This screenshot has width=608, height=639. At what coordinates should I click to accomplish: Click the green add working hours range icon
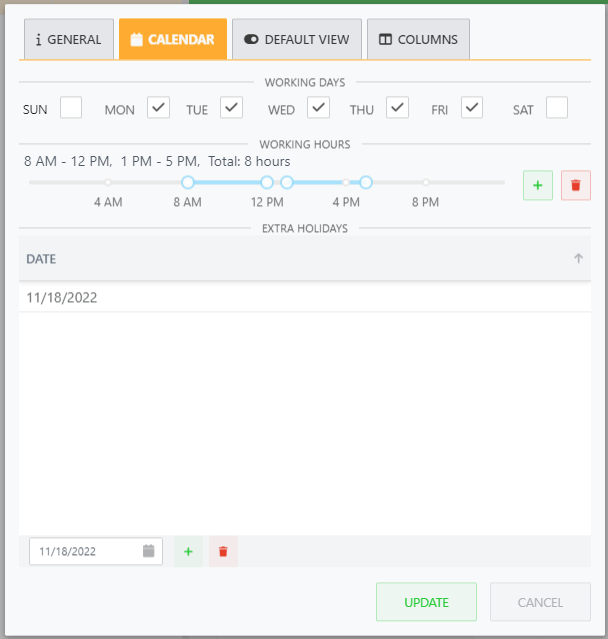tap(537, 185)
